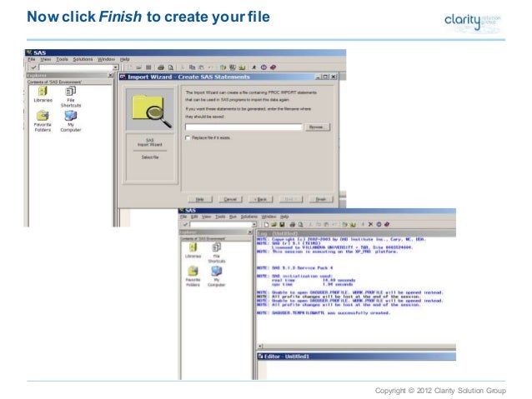Click the 'Editor - Untitled1' title bar
This screenshot has height=399, width=532.
tap(356, 357)
